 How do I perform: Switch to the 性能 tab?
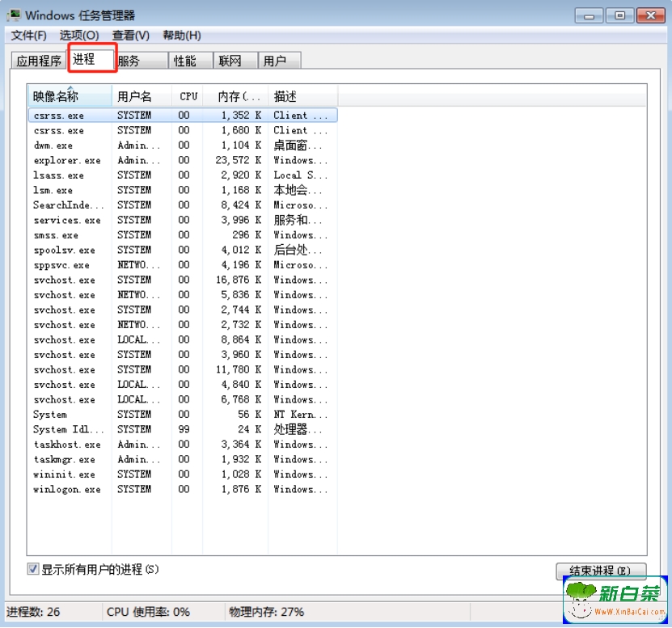coord(191,61)
